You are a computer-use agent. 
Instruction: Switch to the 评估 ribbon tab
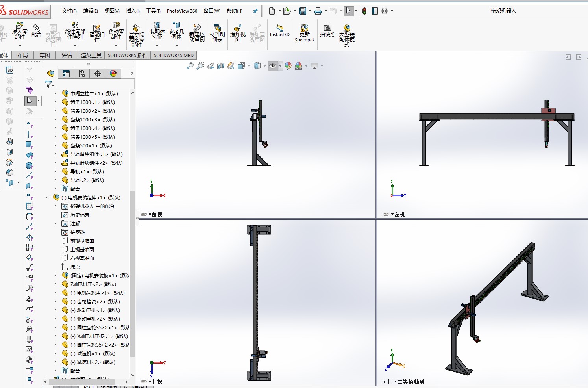(67, 55)
